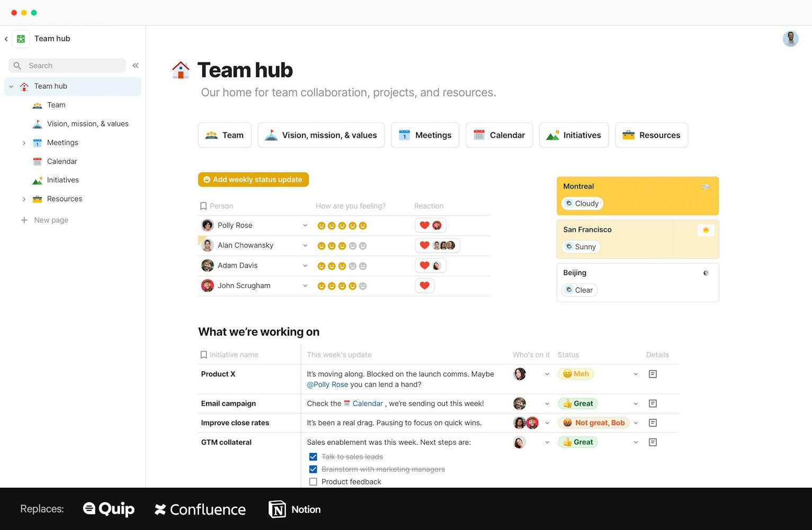Open the feeling dropdown next to Polly Rose
Screen dimensions: 812x530
pos(305,225)
